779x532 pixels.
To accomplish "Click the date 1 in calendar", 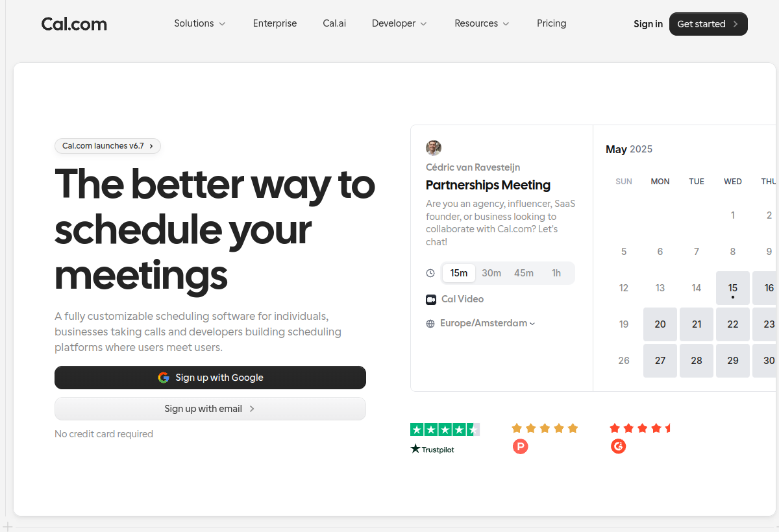I will coord(733,215).
